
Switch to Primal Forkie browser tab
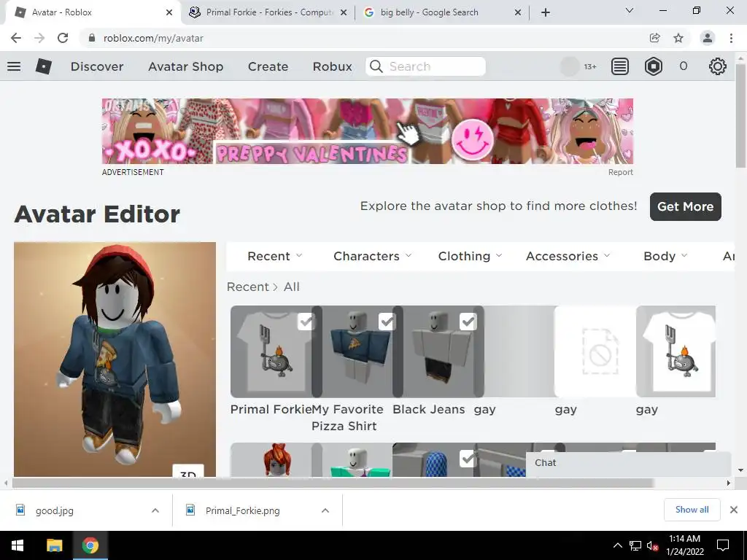268,12
